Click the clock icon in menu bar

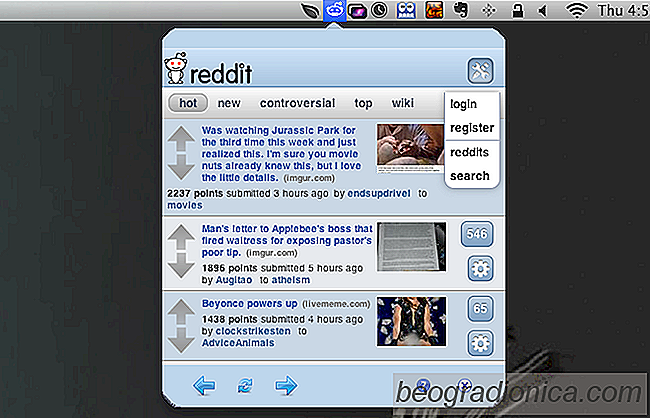[x=379, y=11]
